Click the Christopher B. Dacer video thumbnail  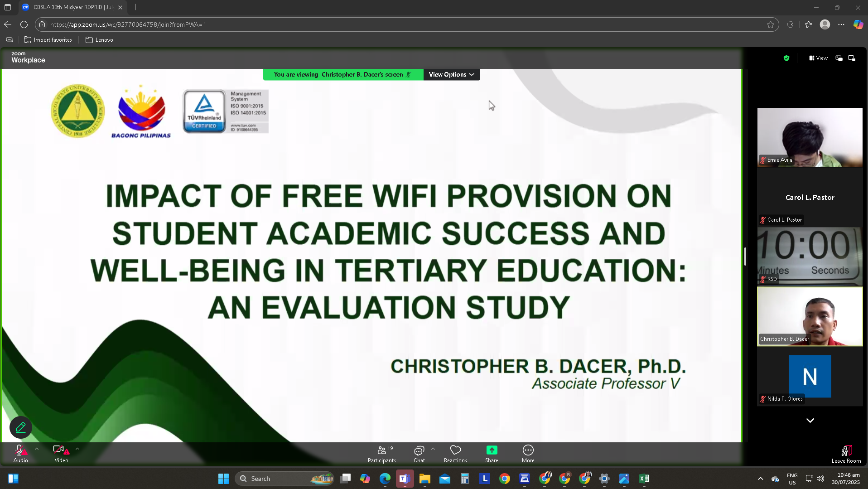pyautogui.click(x=810, y=317)
